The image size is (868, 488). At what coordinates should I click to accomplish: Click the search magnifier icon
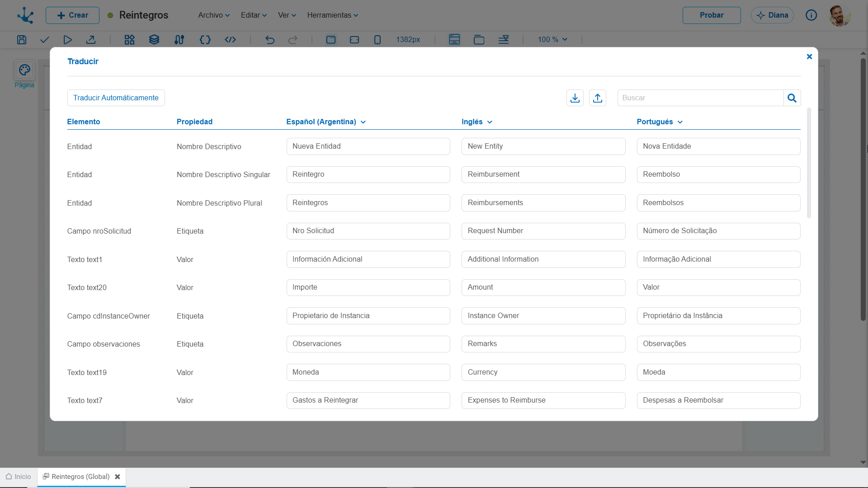click(x=792, y=98)
